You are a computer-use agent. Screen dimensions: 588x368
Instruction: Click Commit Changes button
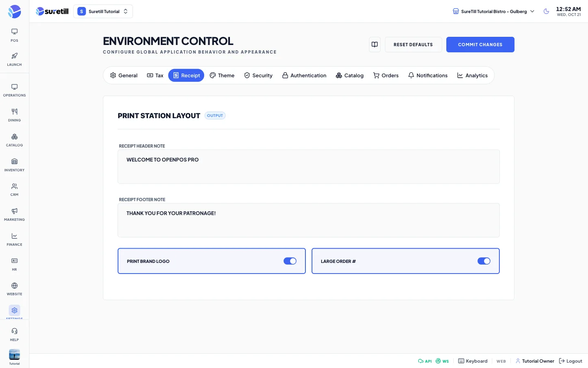click(x=480, y=45)
